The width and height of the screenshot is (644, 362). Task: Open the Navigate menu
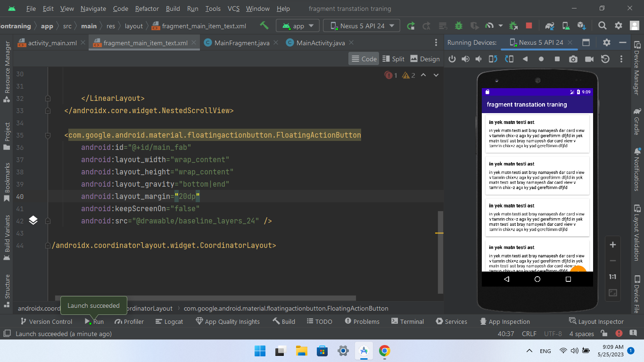pos(93,8)
